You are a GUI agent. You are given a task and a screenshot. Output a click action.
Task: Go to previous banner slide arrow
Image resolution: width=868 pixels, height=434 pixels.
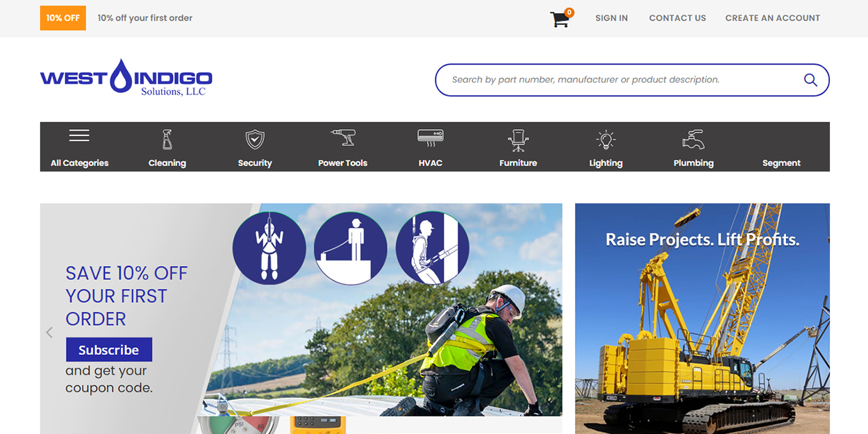49,333
